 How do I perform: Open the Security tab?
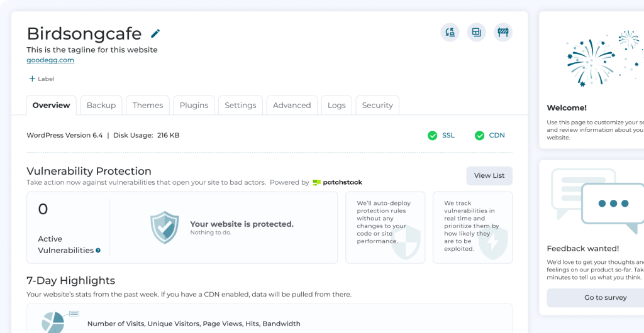click(377, 106)
